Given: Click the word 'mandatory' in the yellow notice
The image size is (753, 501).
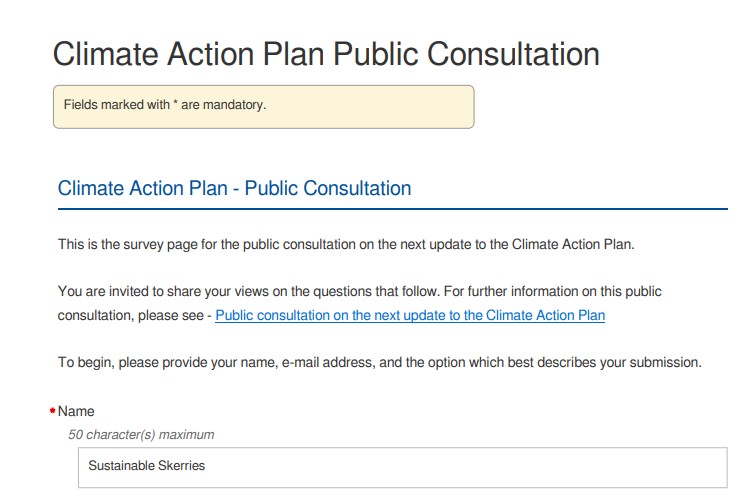Looking at the screenshot, I should 234,105.
